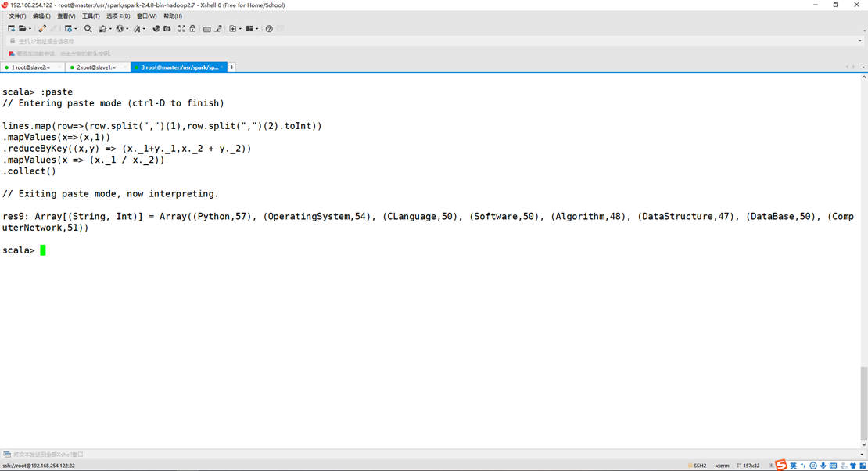This screenshot has height=471, width=868.
Task: Switch to tab 2 root@slave1
Action: 96,67
